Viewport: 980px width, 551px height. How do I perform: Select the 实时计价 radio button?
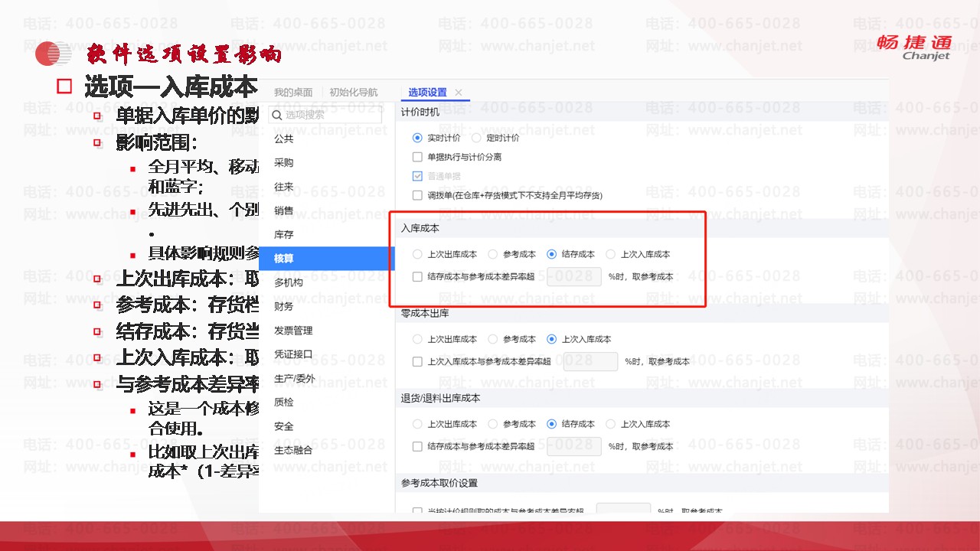tap(417, 138)
